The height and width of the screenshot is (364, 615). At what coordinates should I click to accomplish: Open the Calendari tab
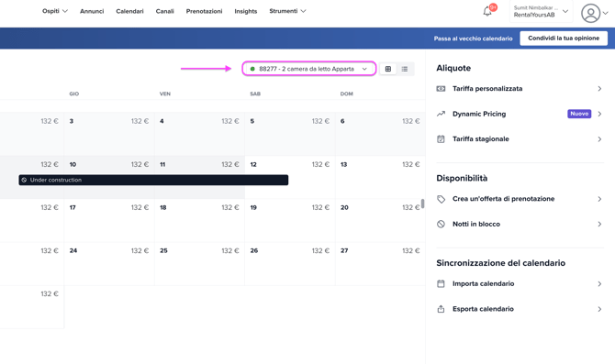(129, 11)
